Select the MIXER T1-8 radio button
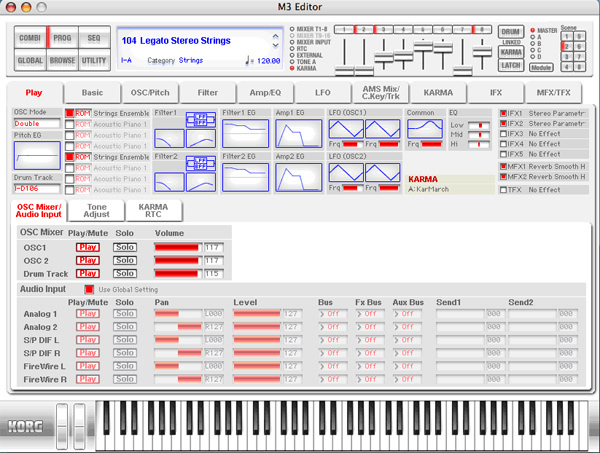This screenshot has height=453, width=600. pyautogui.click(x=292, y=29)
